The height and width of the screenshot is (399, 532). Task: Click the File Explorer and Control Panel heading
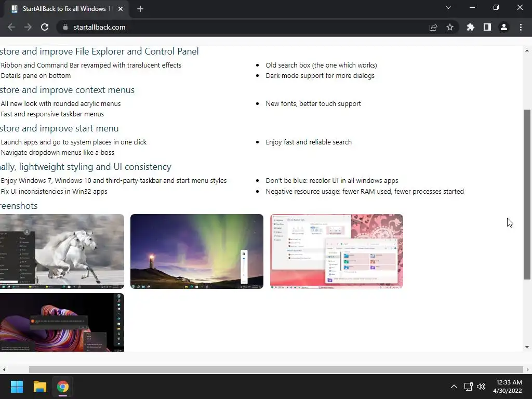(99, 51)
